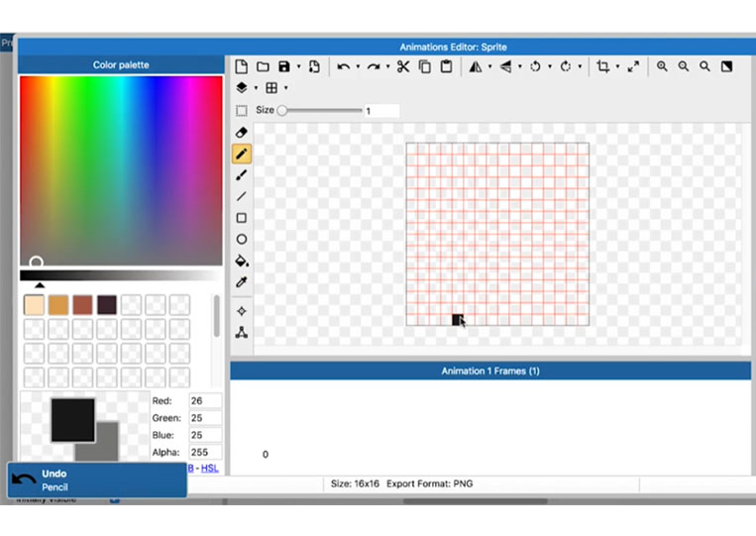This screenshot has width=756, height=536.
Task: Rotate image counterclockwise
Action: [535, 66]
